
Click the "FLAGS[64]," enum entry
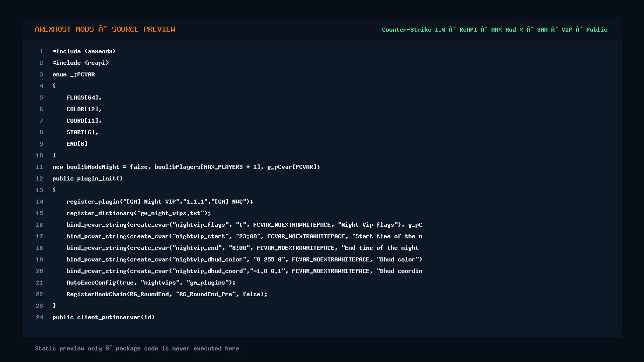click(x=84, y=98)
